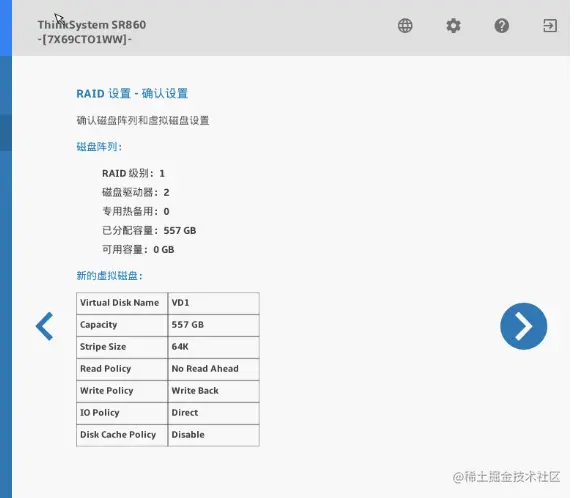Click the RAID 设置 - 确认设置 heading
Image resolution: width=575 pixels, height=498 pixels.
pos(132,94)
